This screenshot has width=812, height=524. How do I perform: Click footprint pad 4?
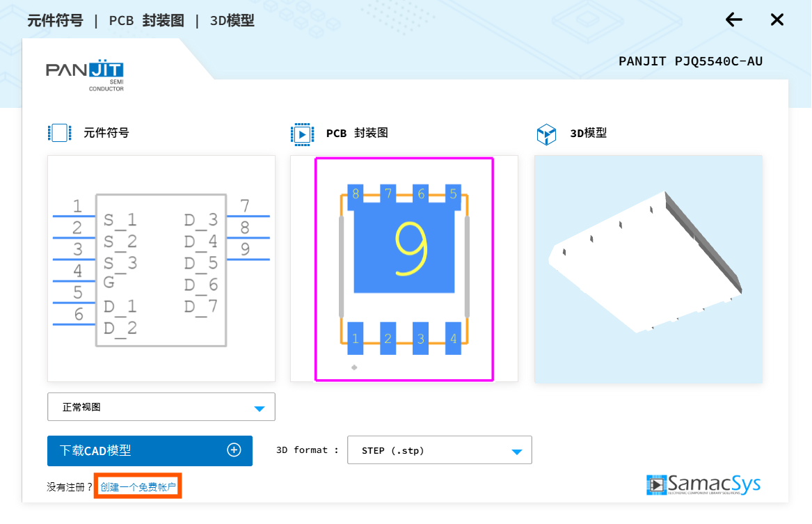[x=453, y=338]
